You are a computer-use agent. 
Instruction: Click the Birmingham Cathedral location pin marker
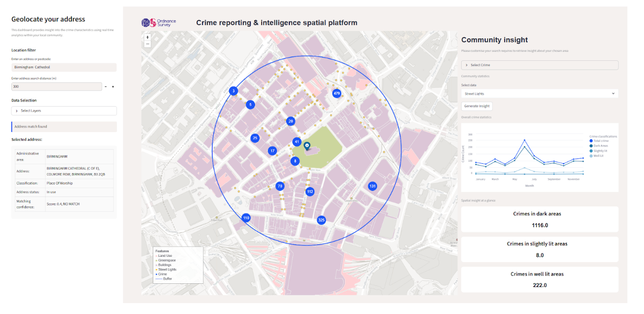(306, 146)
